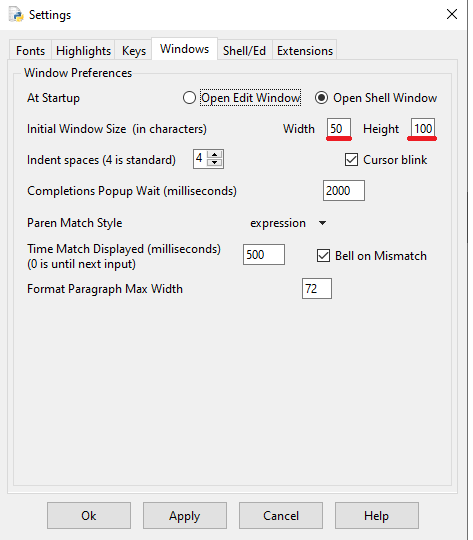
Task: Close the Settings dialog
Action: pyautogui.click(x=452, y=14)
